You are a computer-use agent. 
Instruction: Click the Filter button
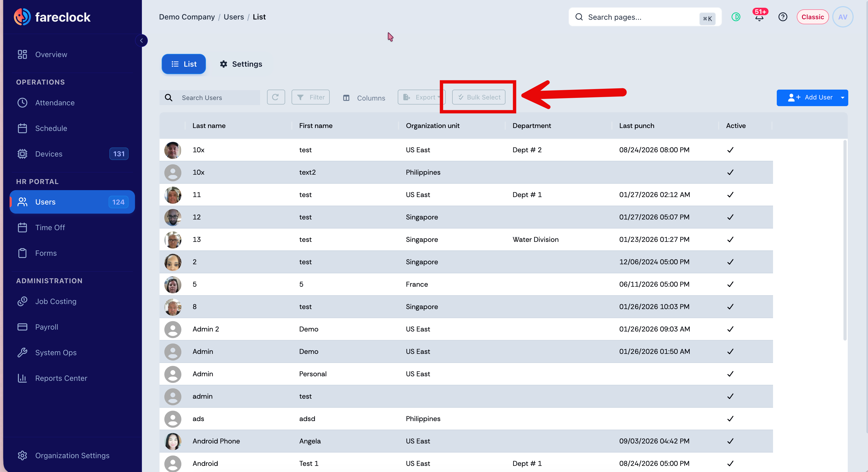[x=310, y=97]
